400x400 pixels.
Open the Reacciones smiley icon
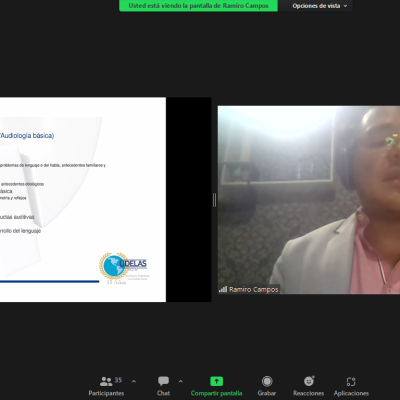[x=309, y=381]
